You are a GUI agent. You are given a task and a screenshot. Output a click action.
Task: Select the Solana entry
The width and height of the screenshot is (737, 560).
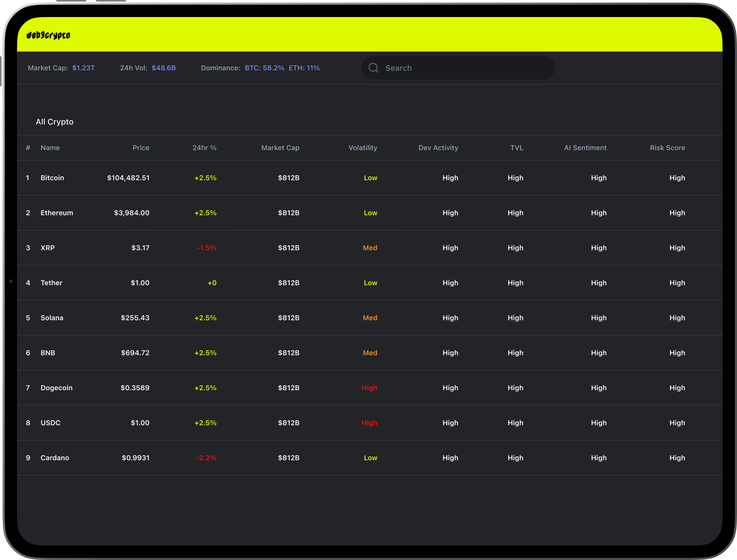tap(52, 318)
